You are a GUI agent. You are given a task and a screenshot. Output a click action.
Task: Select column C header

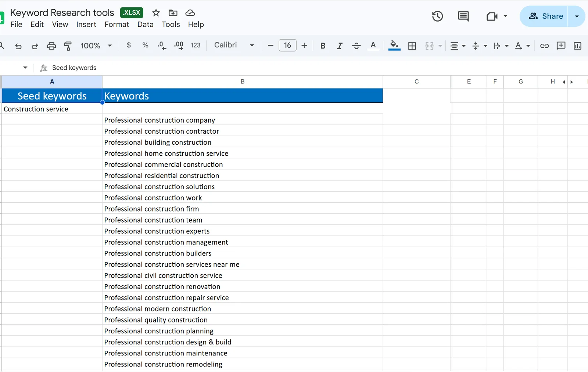point(417,82)
